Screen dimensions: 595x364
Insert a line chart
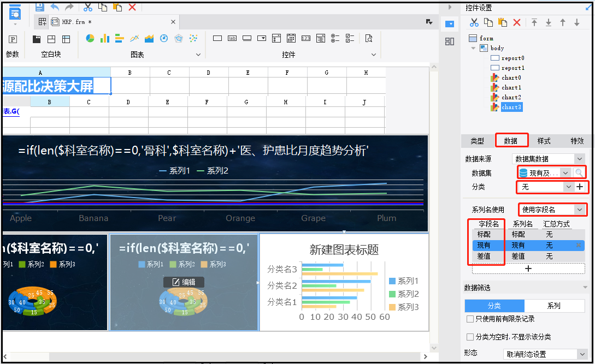134,38
